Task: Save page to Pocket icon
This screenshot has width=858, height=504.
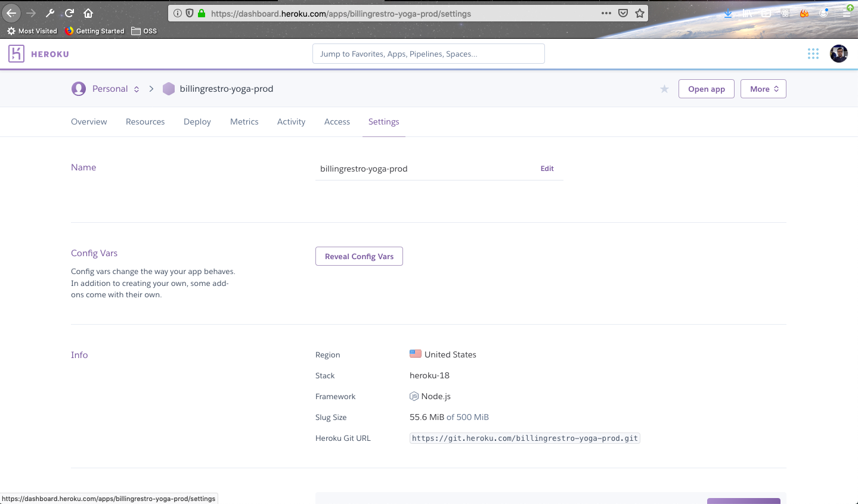Action: (623, 13)
